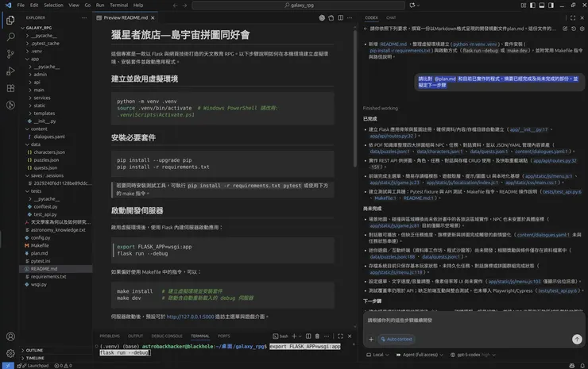Toggle the Auto context chip
Image resolution: width=588 pixels, height=369 pixels.
(x=397, y=339)
